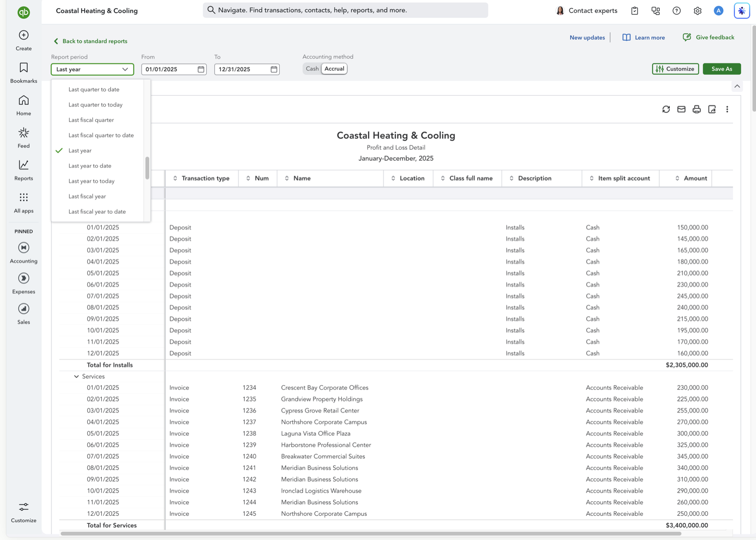Viewport: 756px width, 540px height.
Task: Click the dropdown list scrollbar thumb
Action: click(147, 168)
